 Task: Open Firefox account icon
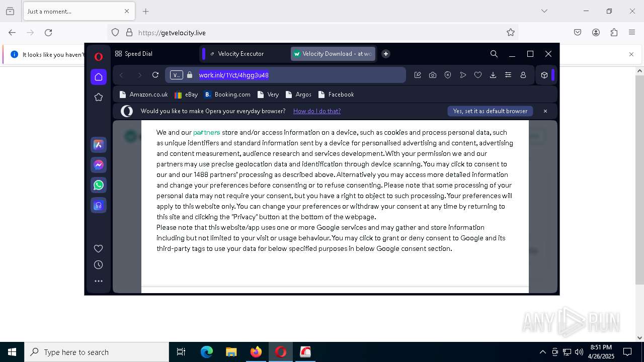click(x=596, y=33)
